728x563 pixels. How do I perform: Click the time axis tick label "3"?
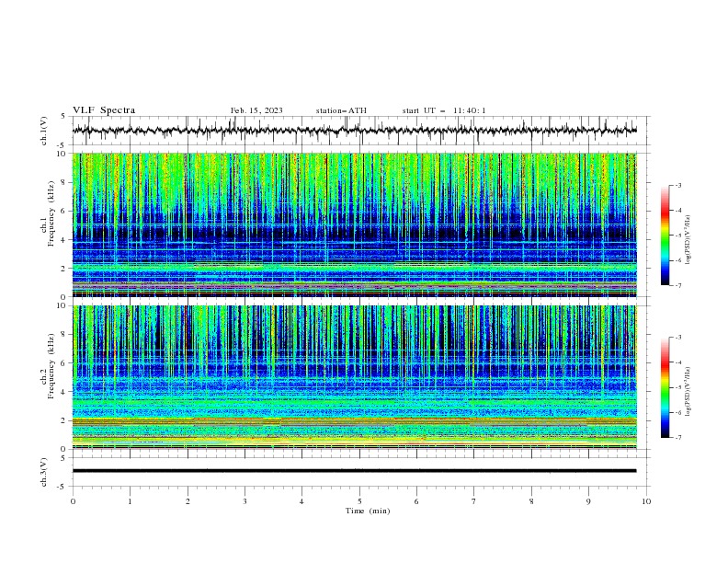pos(245,501)
